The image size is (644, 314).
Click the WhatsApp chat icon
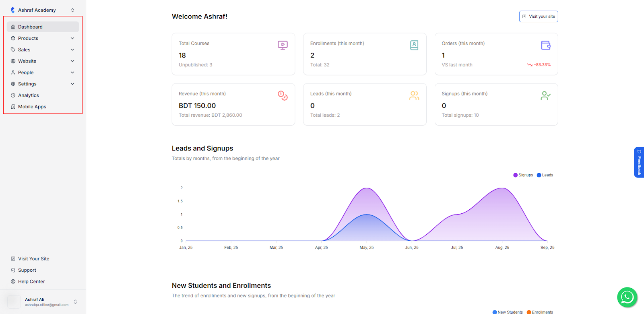click(627, 297)
